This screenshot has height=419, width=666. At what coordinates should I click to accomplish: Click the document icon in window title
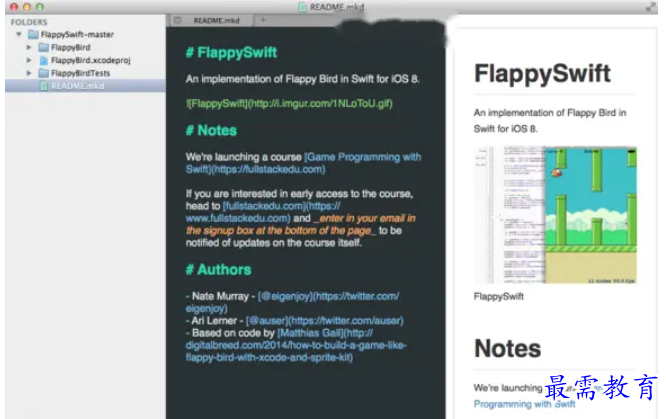click(x=302, y=7)
